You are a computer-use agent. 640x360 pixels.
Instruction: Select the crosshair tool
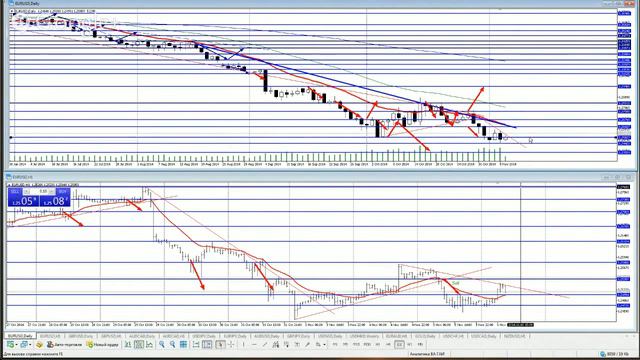[x=231, y=344]
